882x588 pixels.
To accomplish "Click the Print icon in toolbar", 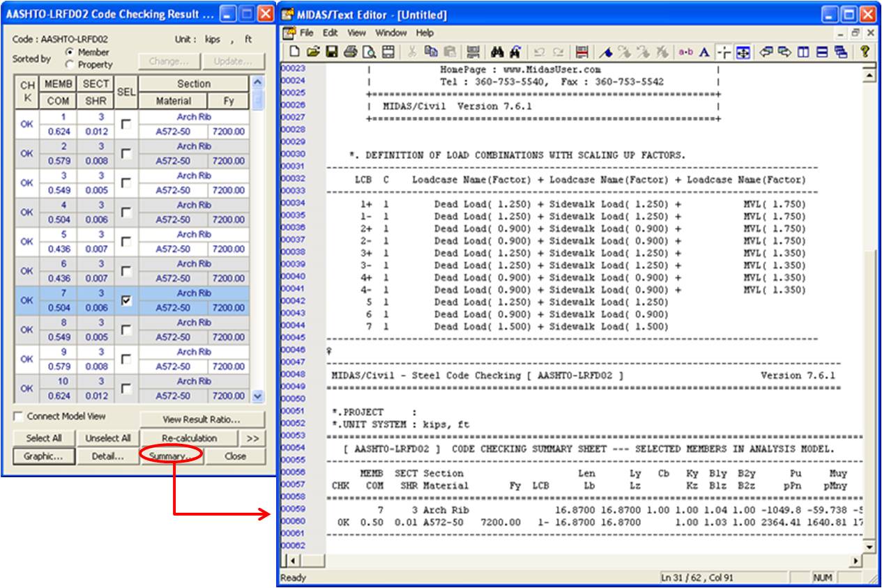I will pyautogui.click(x=350, y=52).
